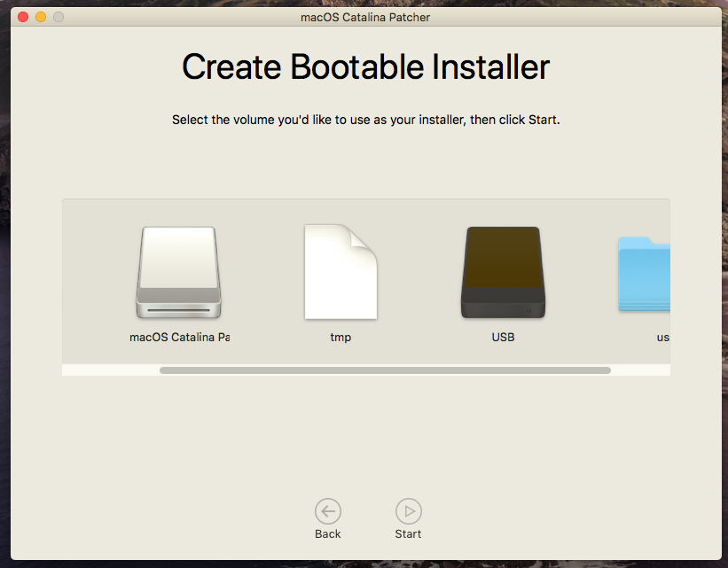Click the horizontal scrollbar of volume list
Viewport: 728px width, 568px height.
(386, 370)
